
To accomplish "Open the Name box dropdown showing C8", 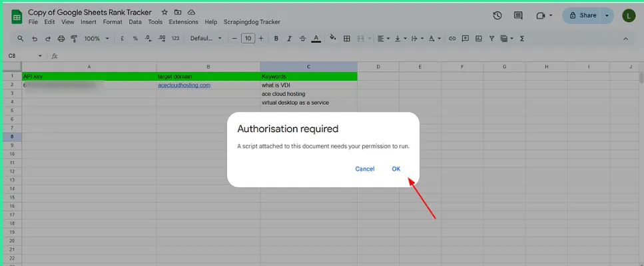I will (40, 56).
